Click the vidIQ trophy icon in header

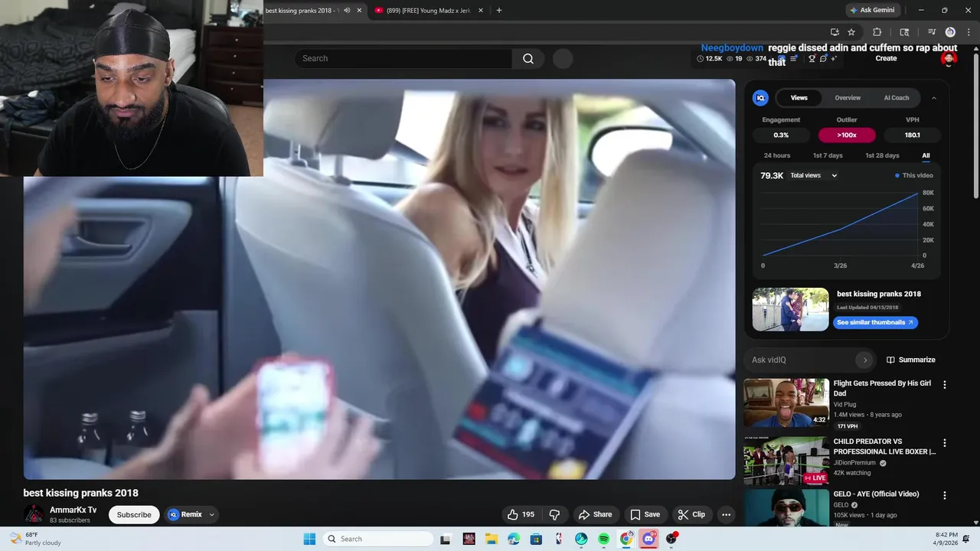pos(812,59)
